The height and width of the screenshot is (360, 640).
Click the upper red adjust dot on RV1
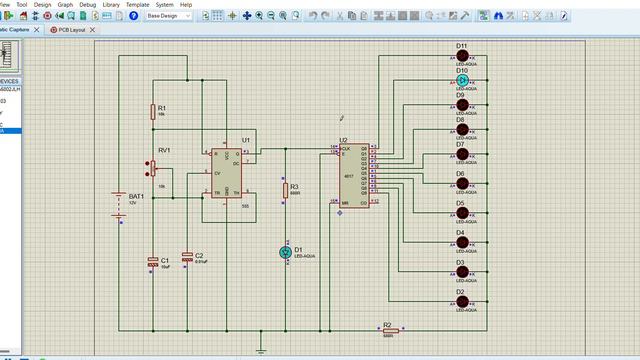coord(147,163)
